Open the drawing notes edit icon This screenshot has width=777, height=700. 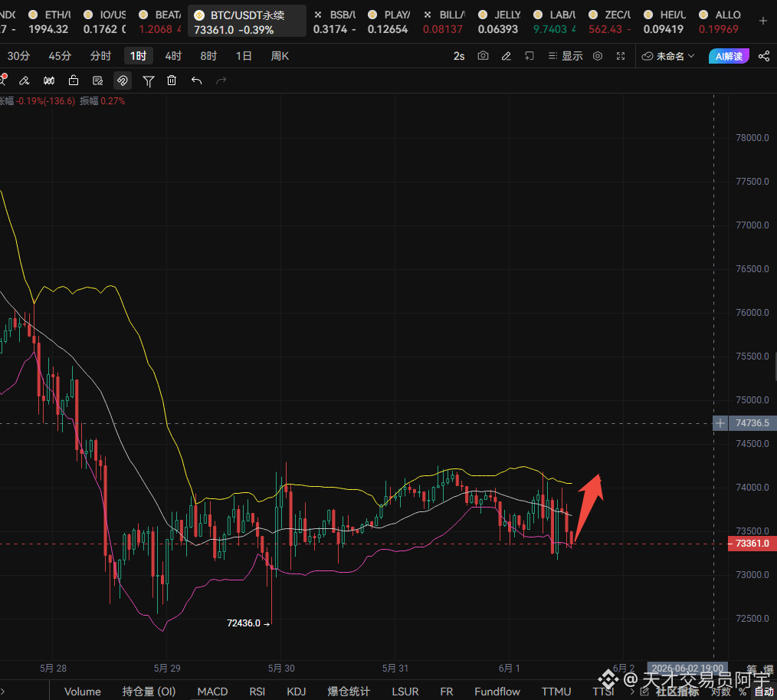click(x=98, y=81)
